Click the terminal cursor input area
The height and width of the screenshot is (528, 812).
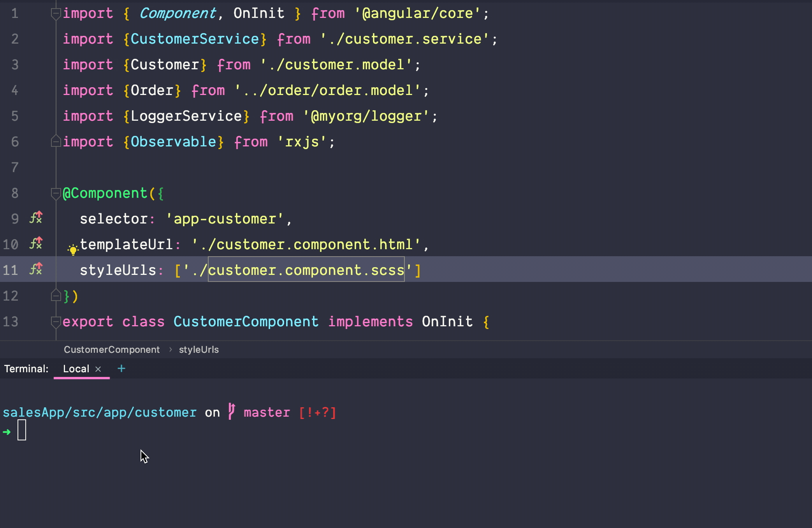[22, 430]
